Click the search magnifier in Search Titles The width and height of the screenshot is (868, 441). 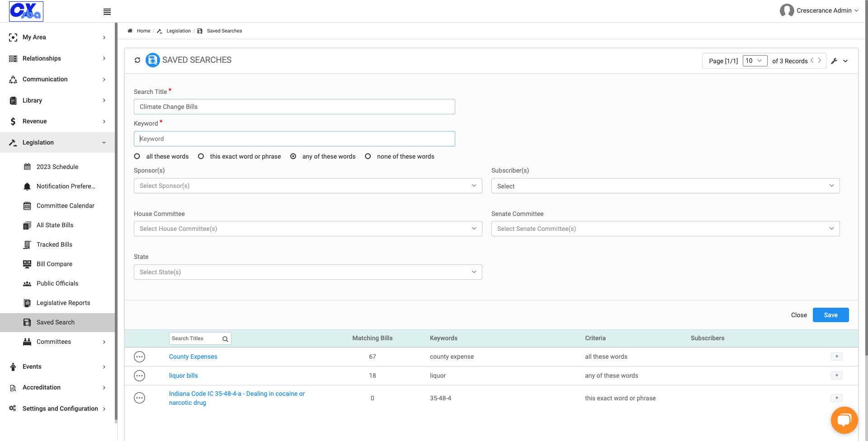225,339
